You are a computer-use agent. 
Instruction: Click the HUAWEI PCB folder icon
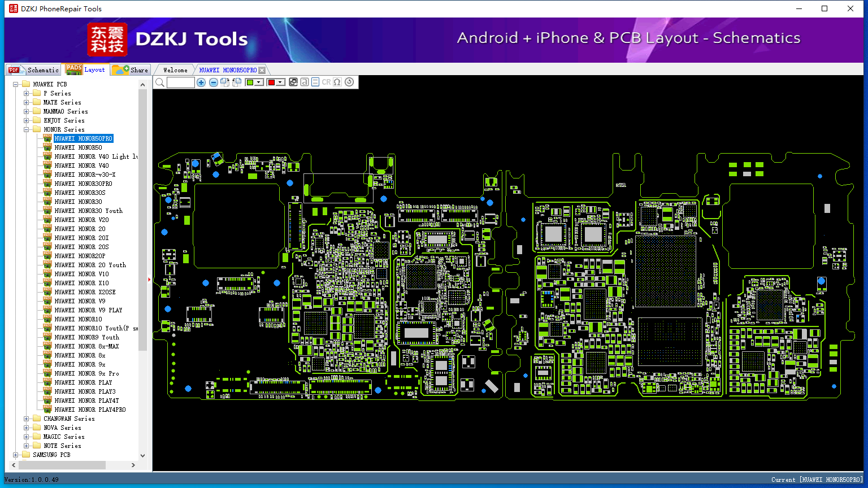tap(25, 84)
